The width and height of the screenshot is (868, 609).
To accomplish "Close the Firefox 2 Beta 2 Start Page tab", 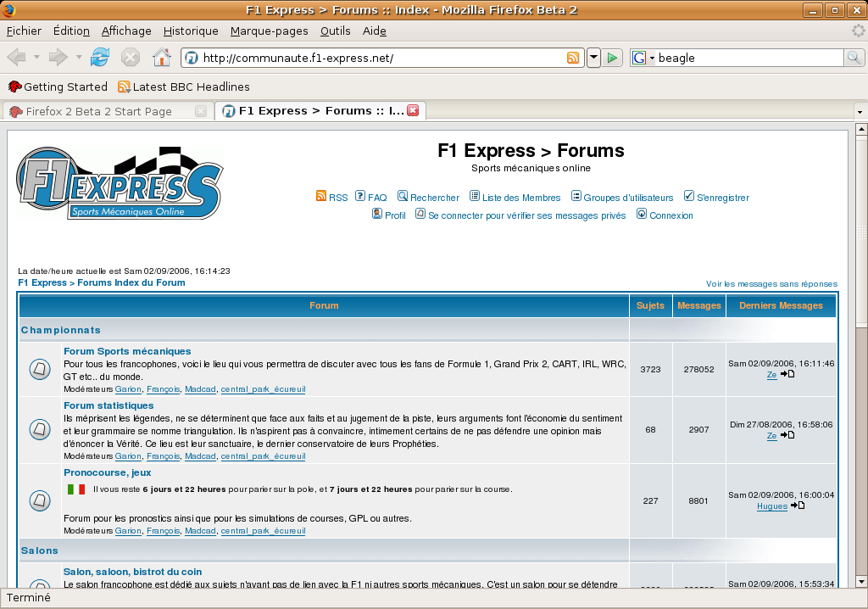I will click(201, 111).
